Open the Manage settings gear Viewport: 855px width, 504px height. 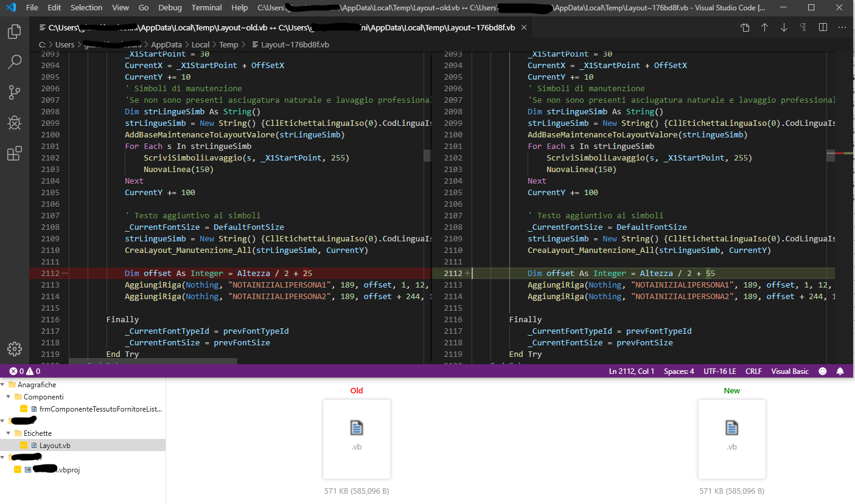pyautogui.click(x=14, y=348)
